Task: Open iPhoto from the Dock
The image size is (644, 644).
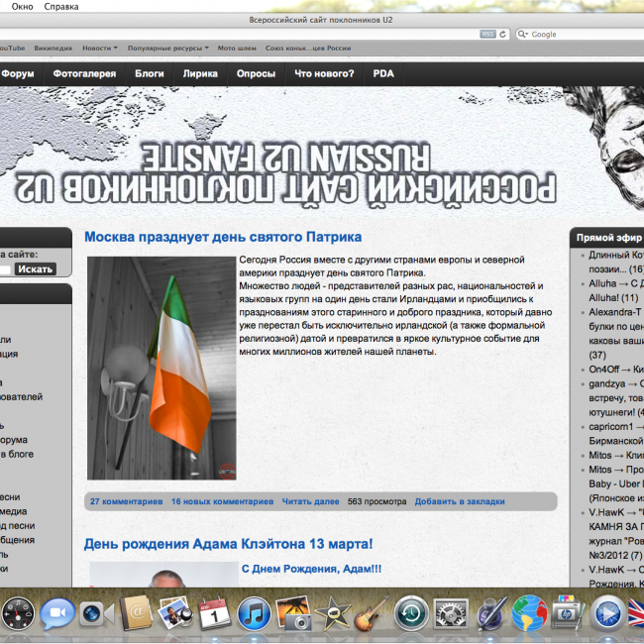Action: point(293,613)
